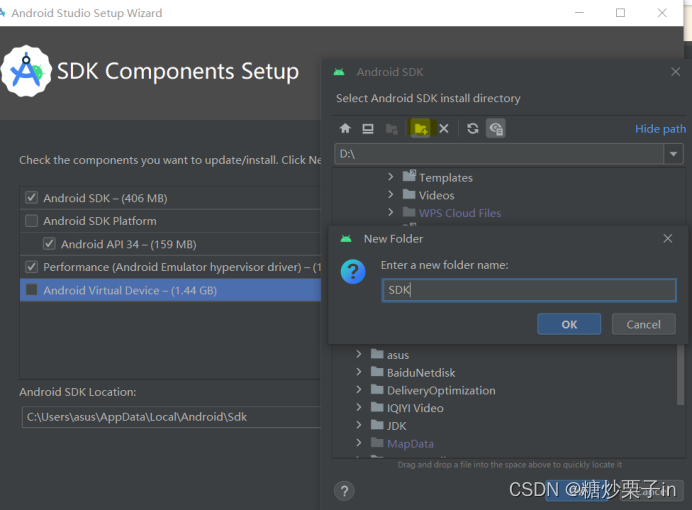The height and width of the screenshot is (510, 692).
Task: Check the Android SDK Platform checkbox
Action: [31, 221]
